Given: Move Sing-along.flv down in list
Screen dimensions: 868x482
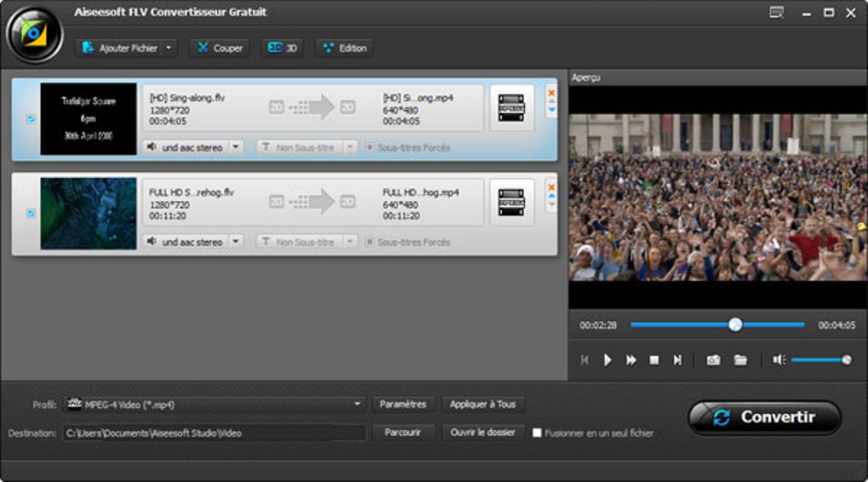Looking at the screenshot, I should [551, 110].
